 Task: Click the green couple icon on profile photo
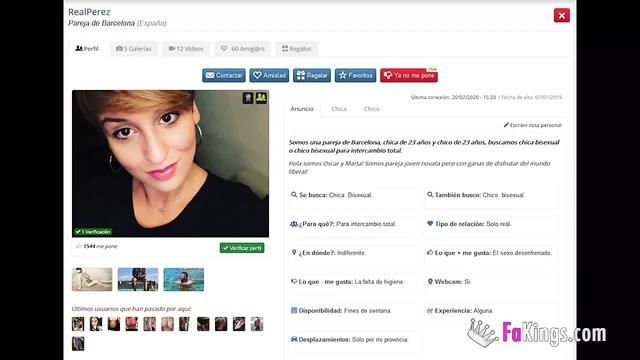coord(261,98)
